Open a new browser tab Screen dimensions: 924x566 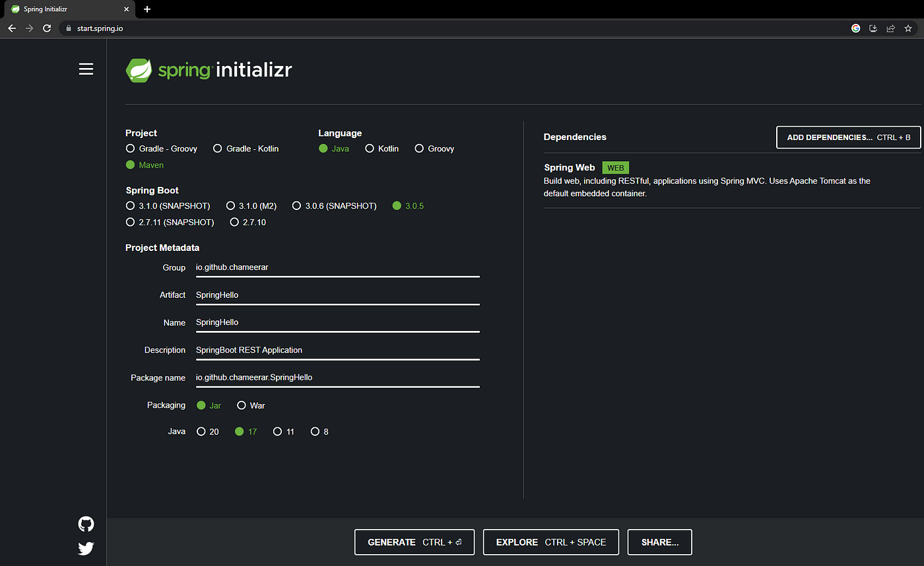147,9
